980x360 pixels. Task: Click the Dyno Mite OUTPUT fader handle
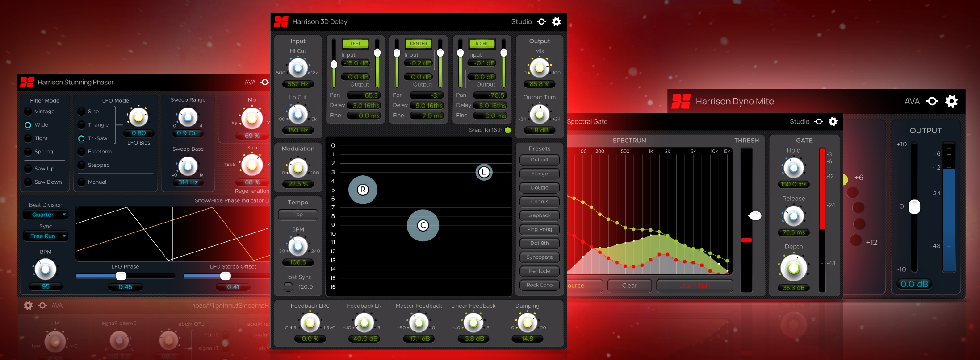pos(914,207)
